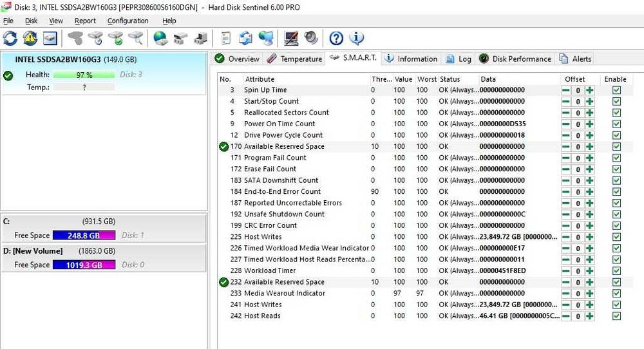Click the D: free space 1019.3 GB bar
644x349 pixels.
coord(84,265)
